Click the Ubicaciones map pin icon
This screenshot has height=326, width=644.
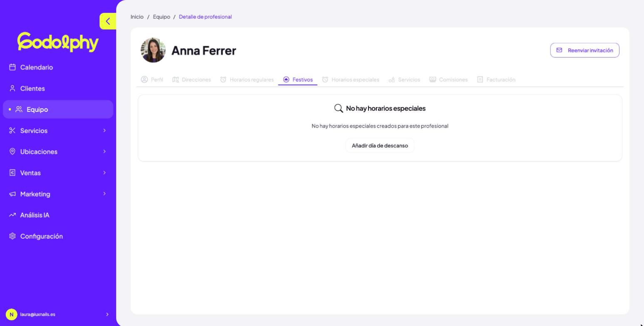[12, 152]
